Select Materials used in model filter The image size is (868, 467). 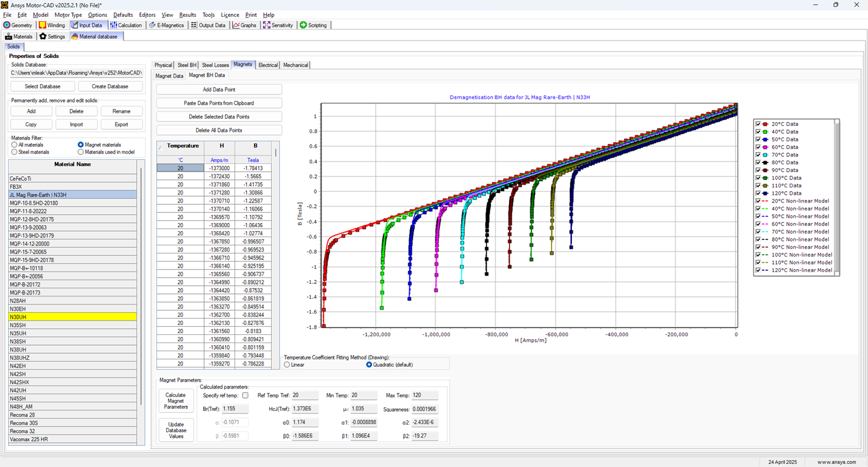pyautogui.click(x=81, y=152)
